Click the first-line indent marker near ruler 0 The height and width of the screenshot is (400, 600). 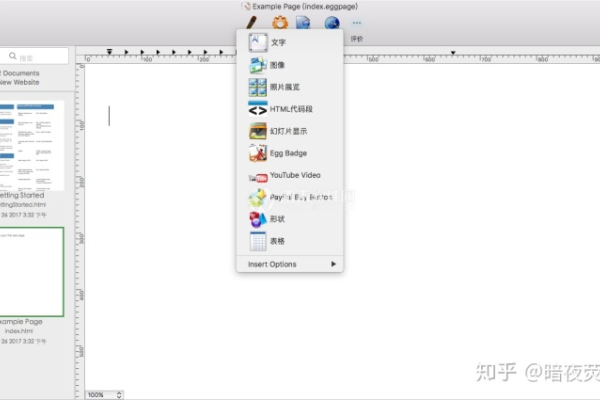click(109, 51)
